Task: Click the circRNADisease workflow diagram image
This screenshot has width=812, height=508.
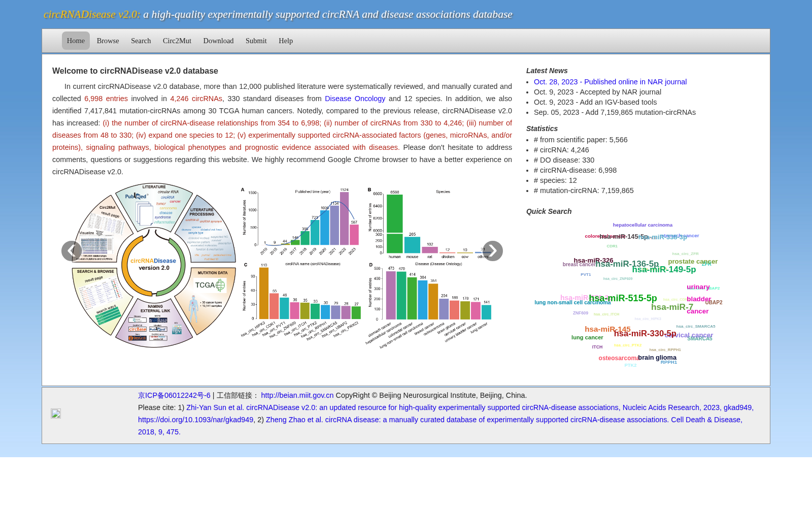Action: tap(154, 265)
